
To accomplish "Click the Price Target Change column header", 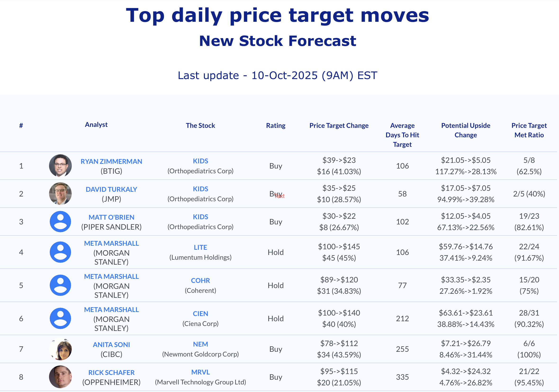I will 339,125.
